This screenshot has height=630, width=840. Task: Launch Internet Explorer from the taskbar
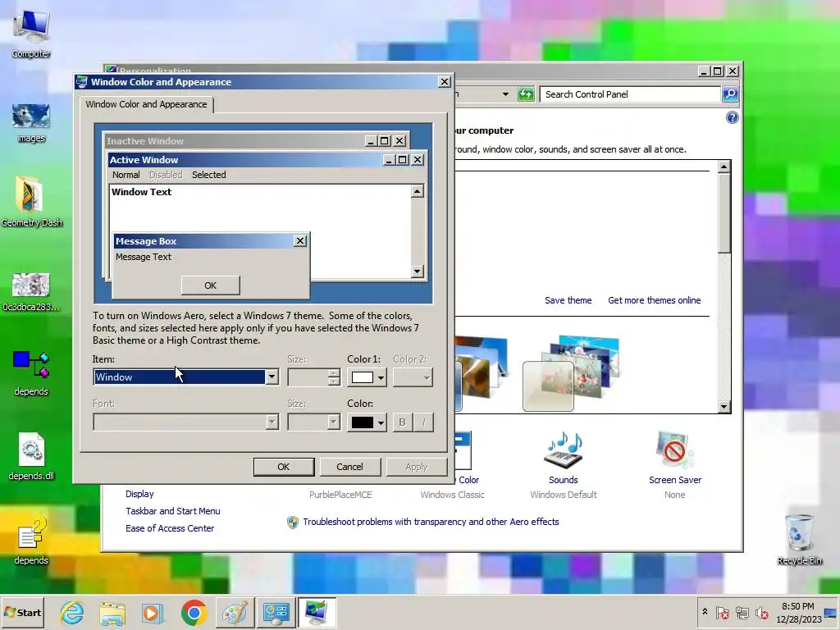tap(72, 612)
